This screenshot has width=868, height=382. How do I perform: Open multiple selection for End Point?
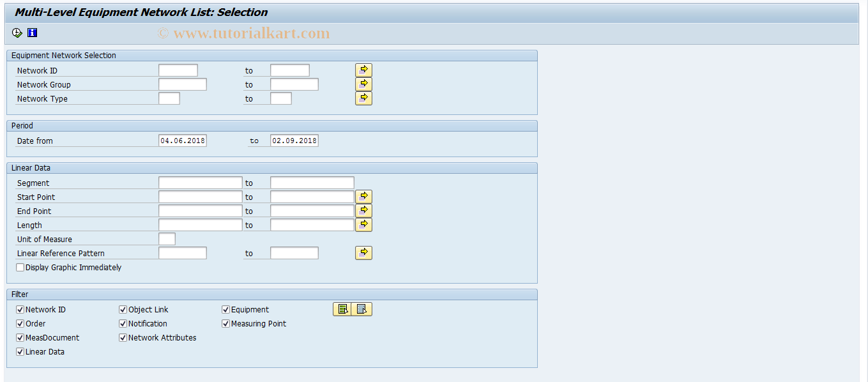coord(363,210)
